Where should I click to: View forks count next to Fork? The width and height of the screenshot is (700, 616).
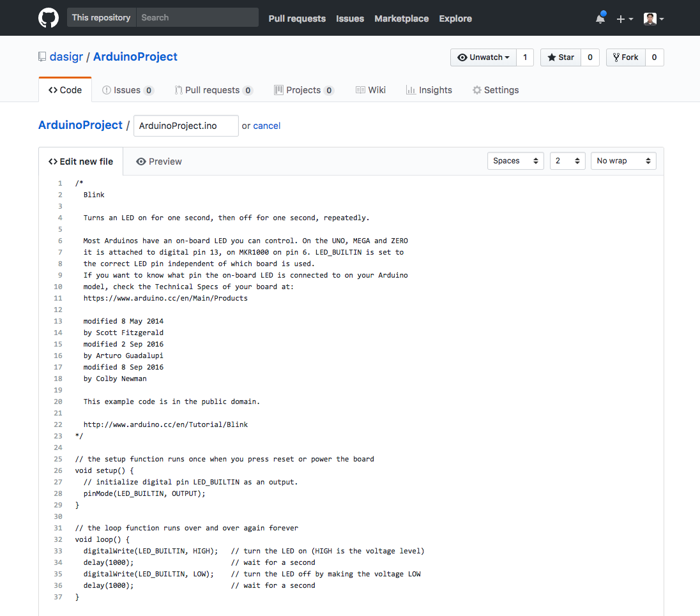tap(654, 57)
